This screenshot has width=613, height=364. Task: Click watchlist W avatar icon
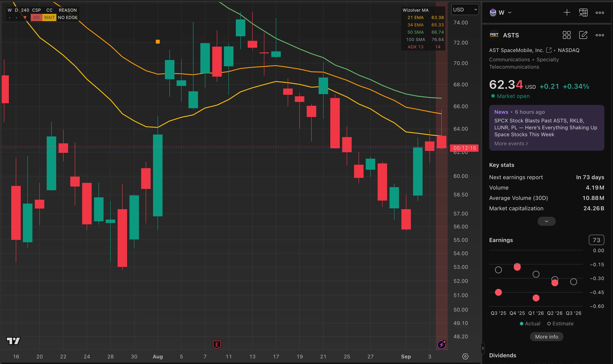[x=493, y=13]
